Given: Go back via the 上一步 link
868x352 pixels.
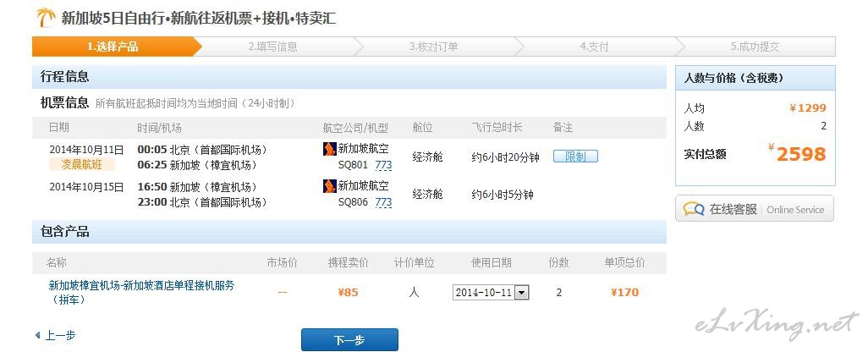Looking at the screenshot, I should pyautogui.click(x=60, y=335).
